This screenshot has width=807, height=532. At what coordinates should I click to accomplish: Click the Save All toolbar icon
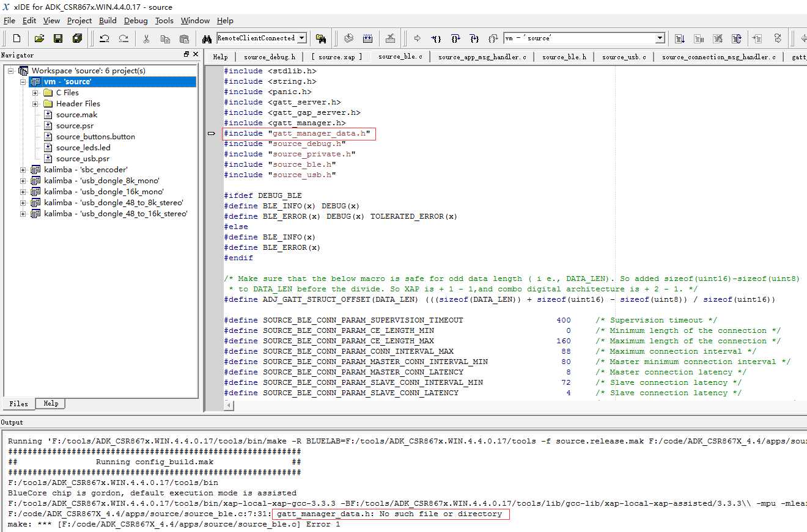(77, 38)
